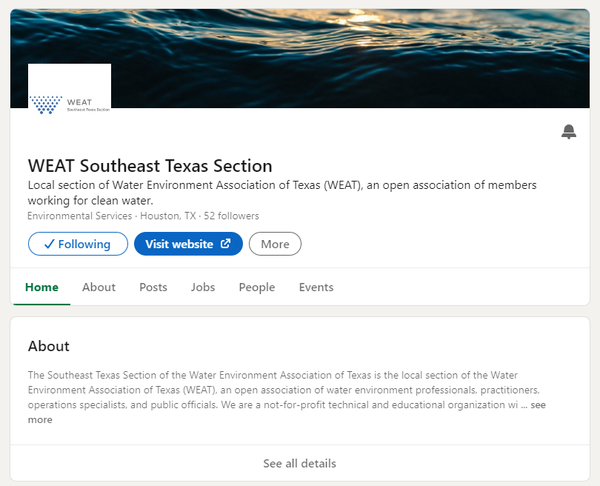
Task: Click the notification bell icon
Action: 569,132
